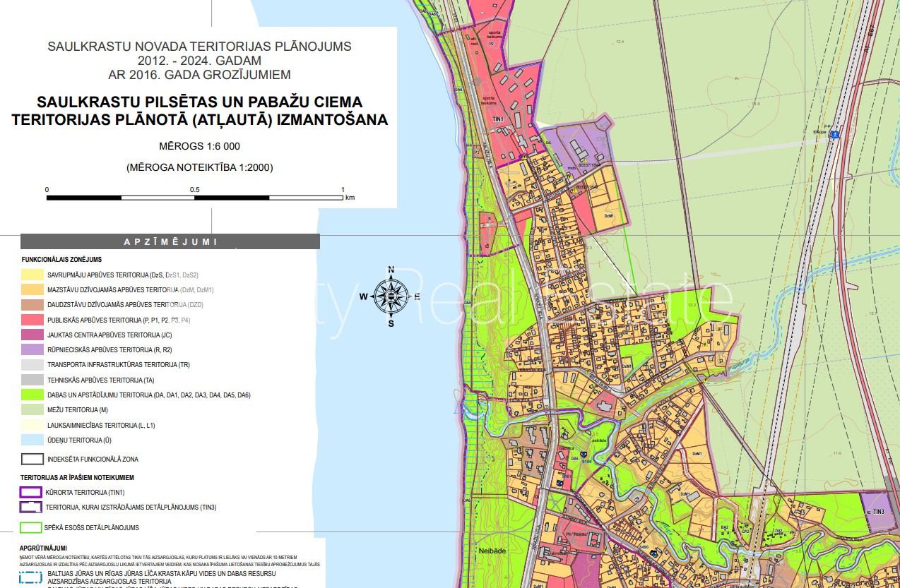
Task: Click the Mežu teritorija (M) legend text
Action: tap(78, 410)
